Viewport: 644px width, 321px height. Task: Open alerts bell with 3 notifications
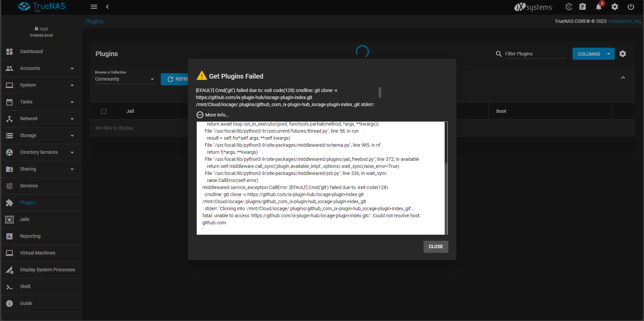tap(599, 7)
